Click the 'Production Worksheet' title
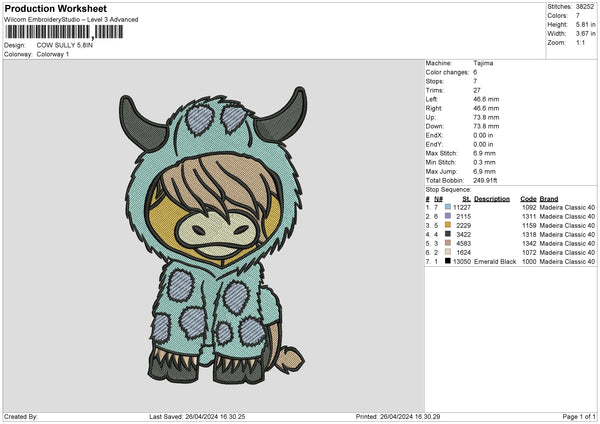This screenshot has width=600, height=424. pos(55,8)
